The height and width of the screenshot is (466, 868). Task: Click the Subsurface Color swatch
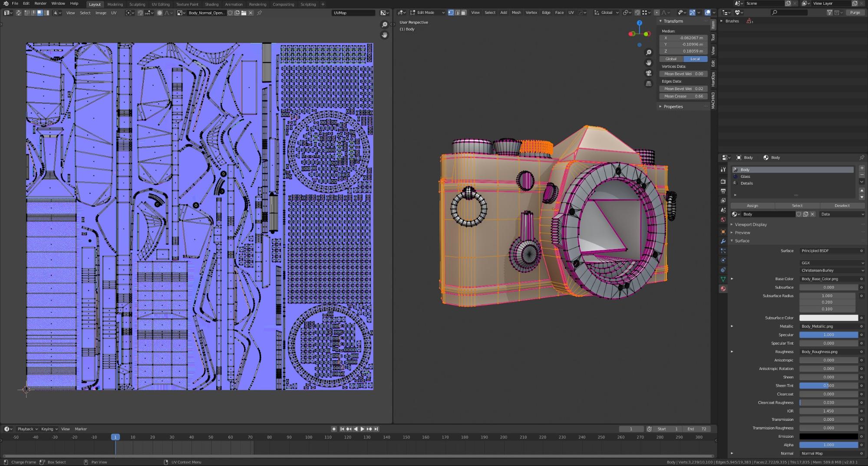point(828,318)
